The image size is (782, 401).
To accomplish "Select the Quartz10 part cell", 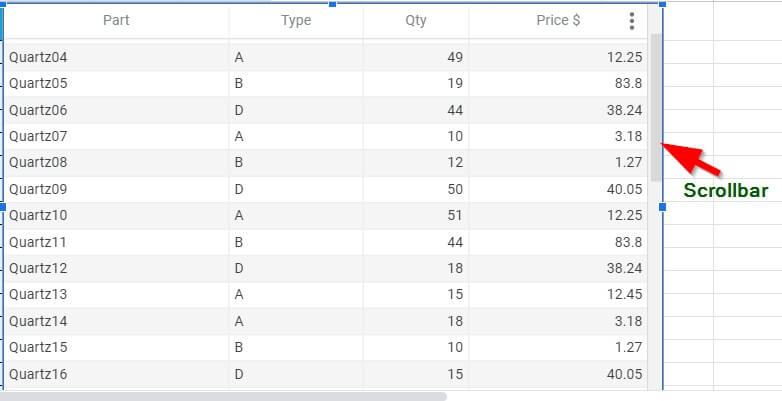I will [x=39, y=215].
